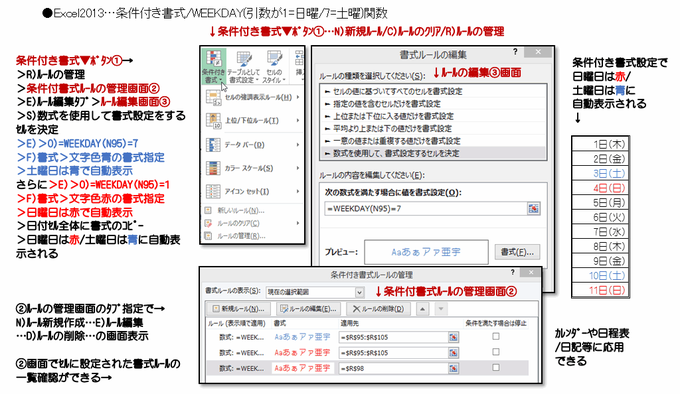Expand the 上位/下位ルール(T) submenu arrow
The width and height of the screenshot is (680, 394).
tap(298, 120)
